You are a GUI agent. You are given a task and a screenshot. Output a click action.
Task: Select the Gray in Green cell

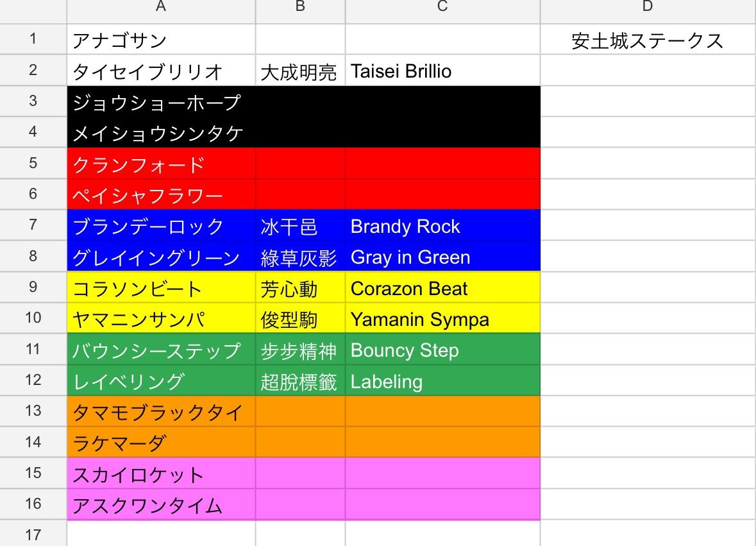[x=442, y=256]
